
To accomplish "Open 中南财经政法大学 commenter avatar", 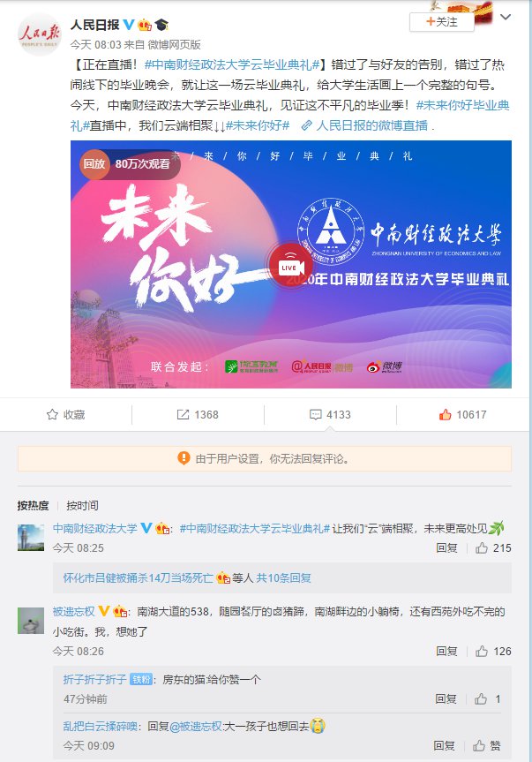I will [31, 537].
